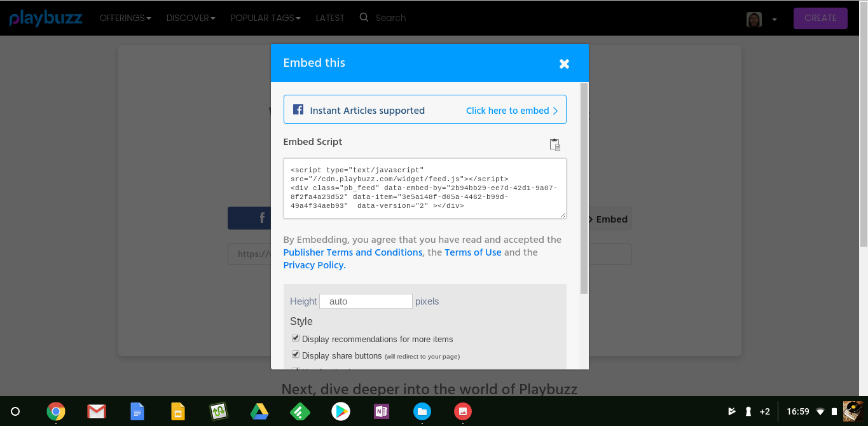Screen dimensions: 868x426
Task: Open the Chrome OS launcher circle
Action: click(15, 411)
